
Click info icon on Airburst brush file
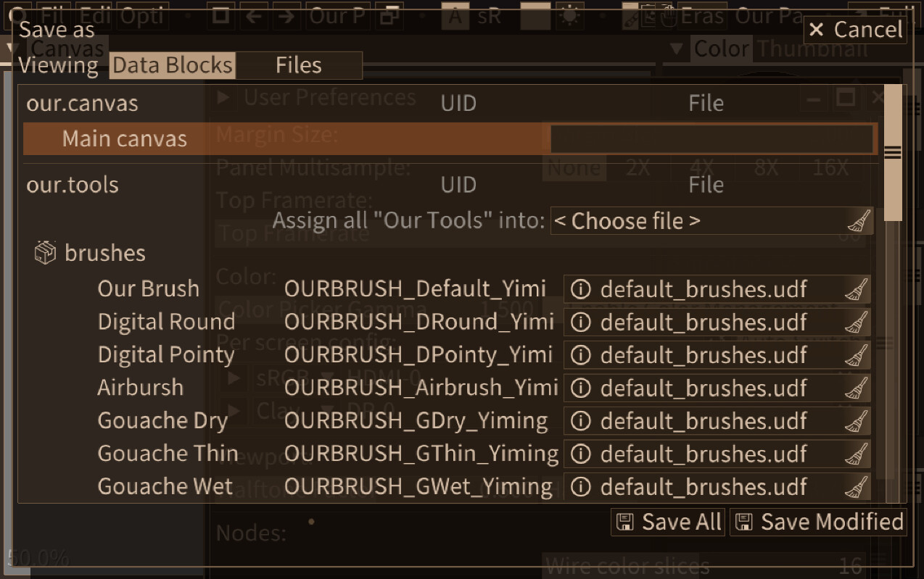(x=580, y=388)
